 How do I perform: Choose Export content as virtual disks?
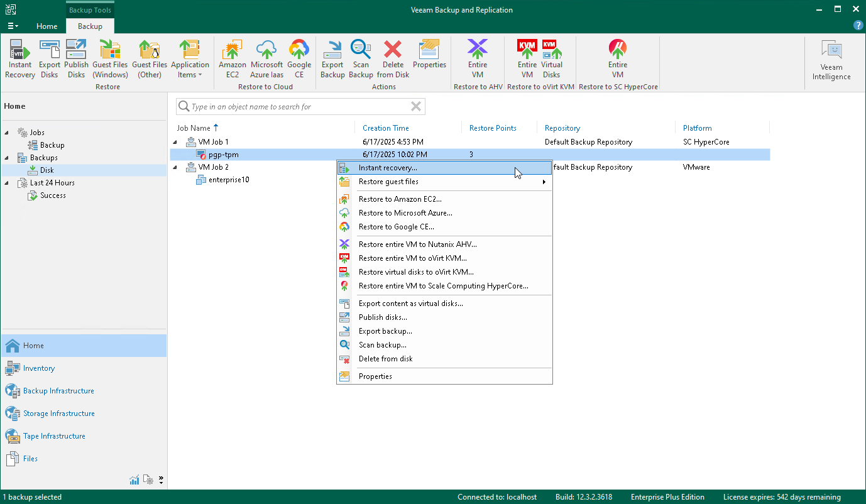[x=444, y=304]
